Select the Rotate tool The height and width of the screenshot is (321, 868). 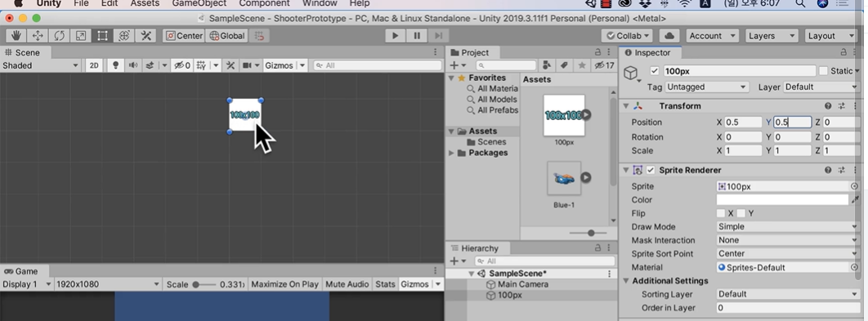59,36
